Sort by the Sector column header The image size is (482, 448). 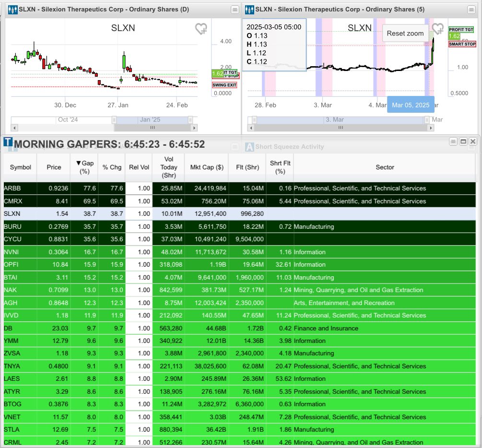(x=385, y=167)
